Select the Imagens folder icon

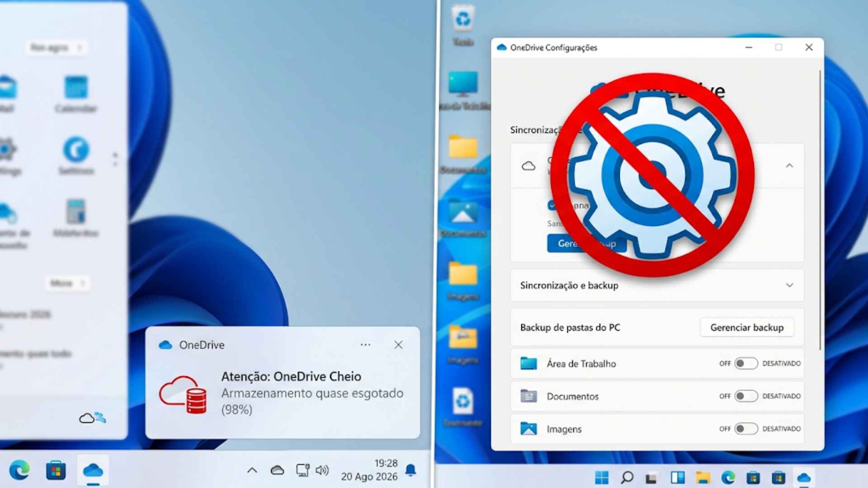pos(528,429)
